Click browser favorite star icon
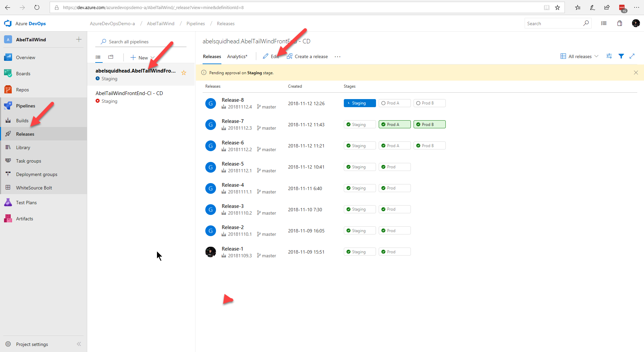The width and height of the screenshot is (644, 352). (557, 7)
